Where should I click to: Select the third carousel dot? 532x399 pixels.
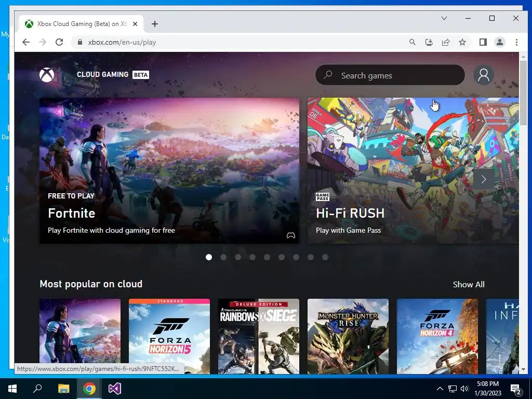click(238, 257)
